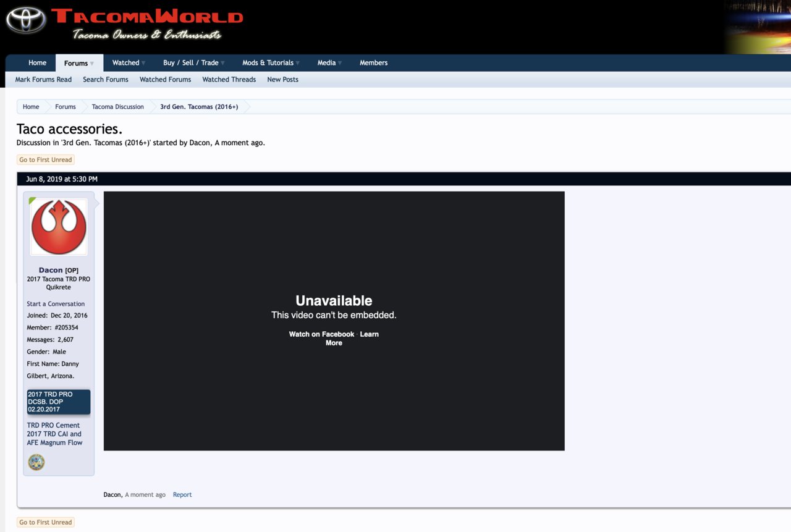Open the Members tab
The height and width of the screenshot is (532, 791).
(x=374, y=62)
